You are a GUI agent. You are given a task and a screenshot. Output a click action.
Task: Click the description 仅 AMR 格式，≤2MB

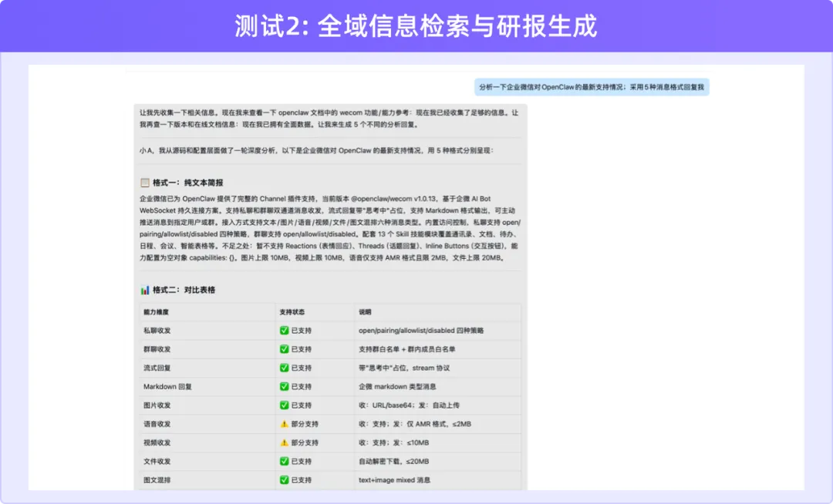point(415,424)
